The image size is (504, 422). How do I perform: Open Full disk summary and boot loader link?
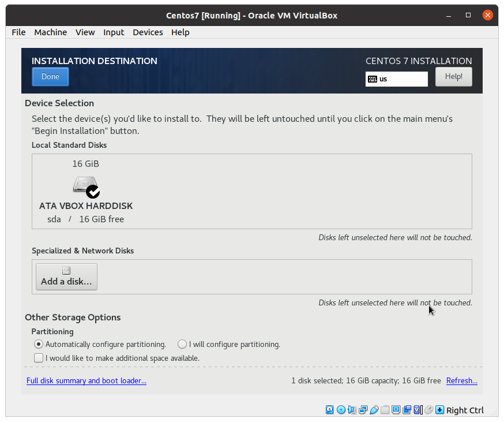(86, 380)
